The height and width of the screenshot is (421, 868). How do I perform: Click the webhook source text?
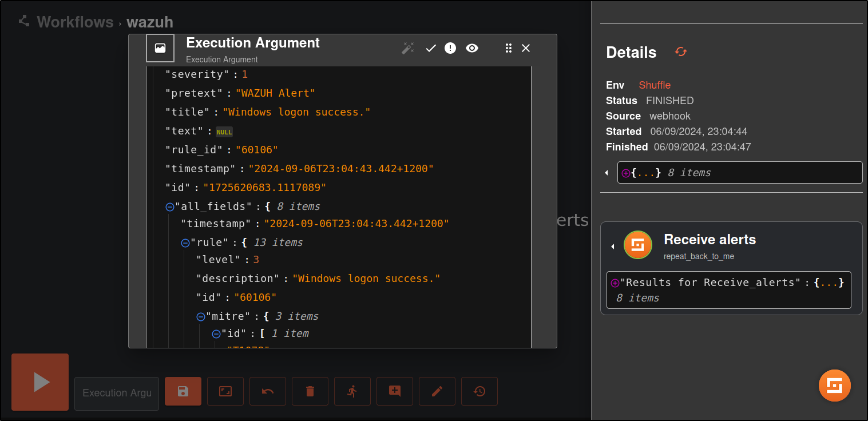(670, 116)
